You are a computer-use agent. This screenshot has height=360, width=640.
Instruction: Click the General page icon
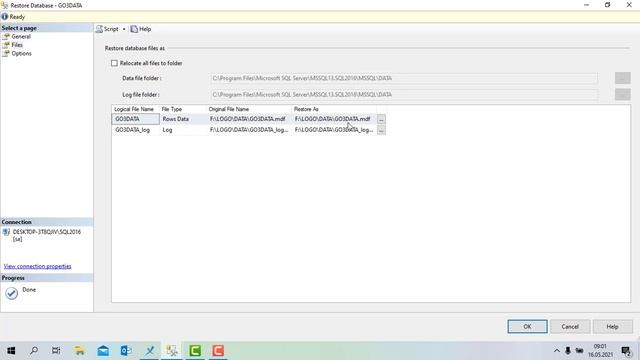[x=6, y=36]
